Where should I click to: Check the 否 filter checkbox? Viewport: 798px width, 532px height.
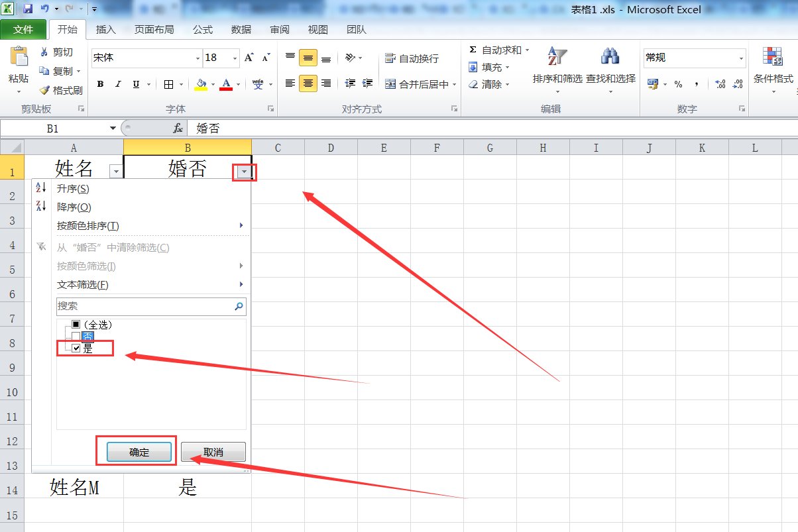click(x=76, y=337)
